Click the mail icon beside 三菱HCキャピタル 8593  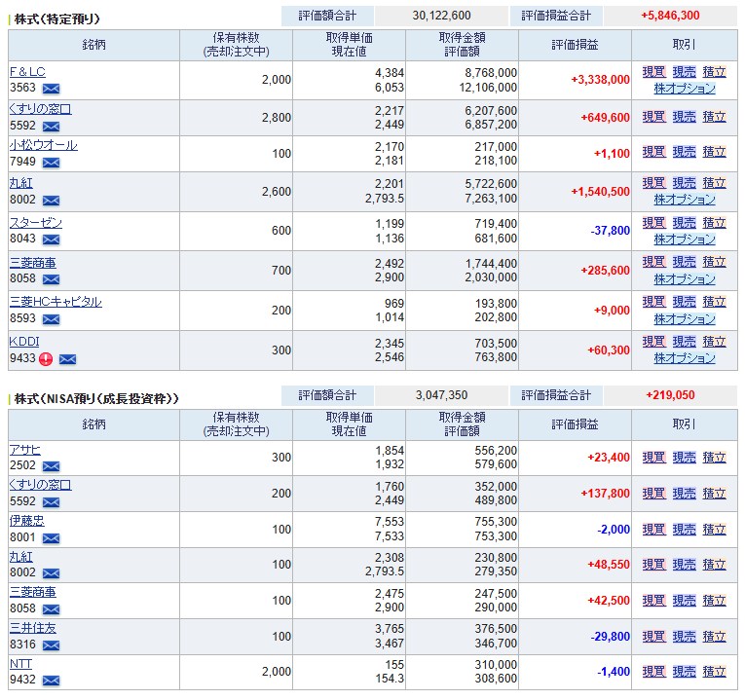coord(51,319)
